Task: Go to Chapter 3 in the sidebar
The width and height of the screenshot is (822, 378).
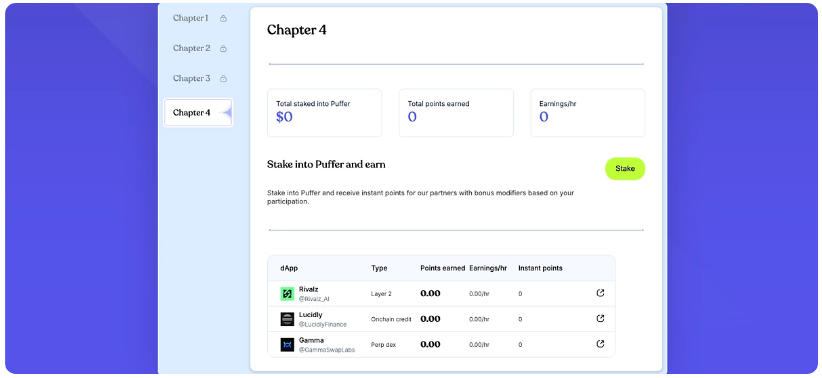Action: pos(192,79)
